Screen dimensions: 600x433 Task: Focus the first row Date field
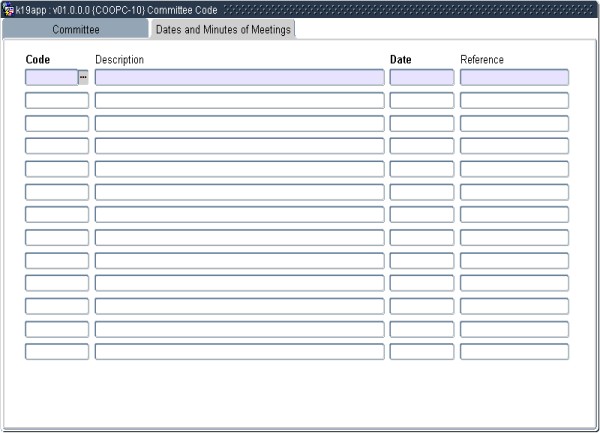(421, 77)
